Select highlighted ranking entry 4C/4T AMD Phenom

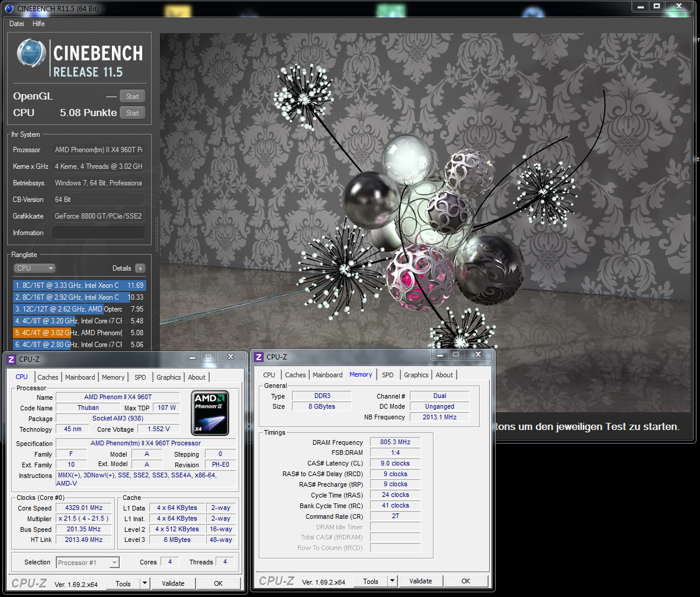pos(79,333)
